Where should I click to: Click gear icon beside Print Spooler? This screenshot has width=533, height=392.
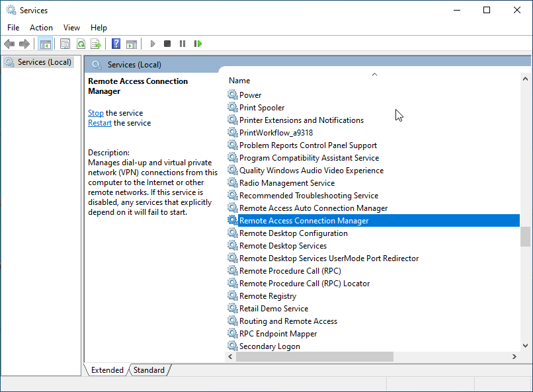(x=233, y=107)
